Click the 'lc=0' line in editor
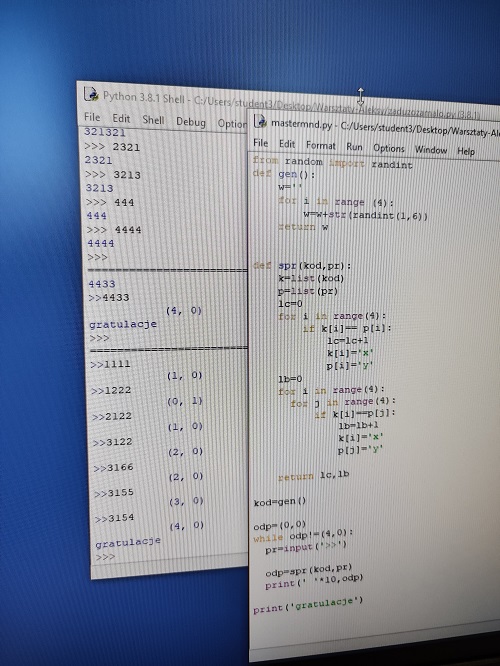This screenshot has width=500, height=666. click(x=290, y=304)
